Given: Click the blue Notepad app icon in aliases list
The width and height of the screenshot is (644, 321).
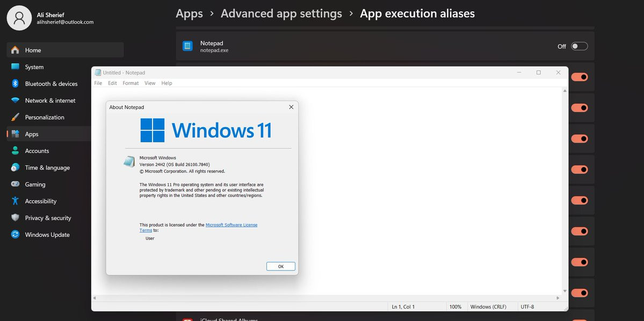Looking at the screenshot, I should coord(187,46).
